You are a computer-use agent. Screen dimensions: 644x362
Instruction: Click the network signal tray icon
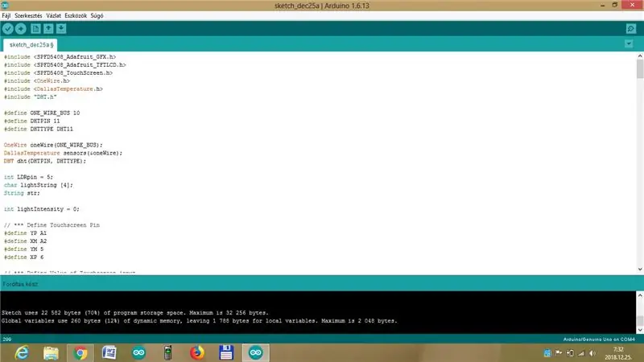click(x=581, y=353)
